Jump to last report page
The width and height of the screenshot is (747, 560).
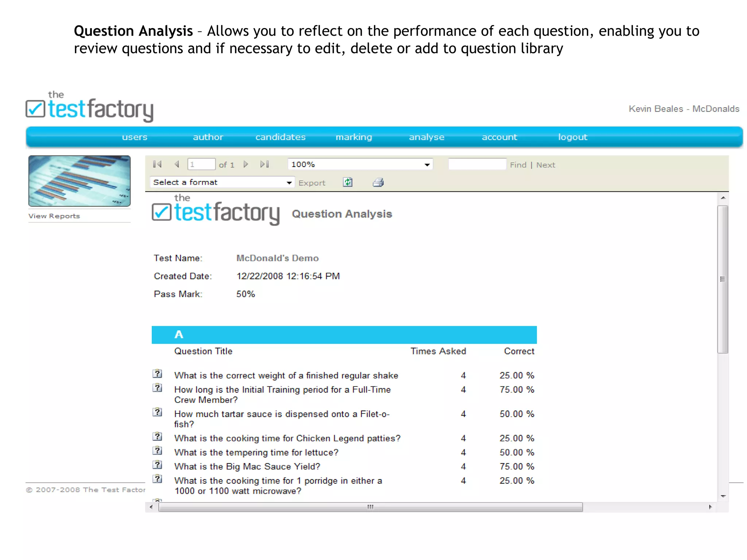(265, 164)
